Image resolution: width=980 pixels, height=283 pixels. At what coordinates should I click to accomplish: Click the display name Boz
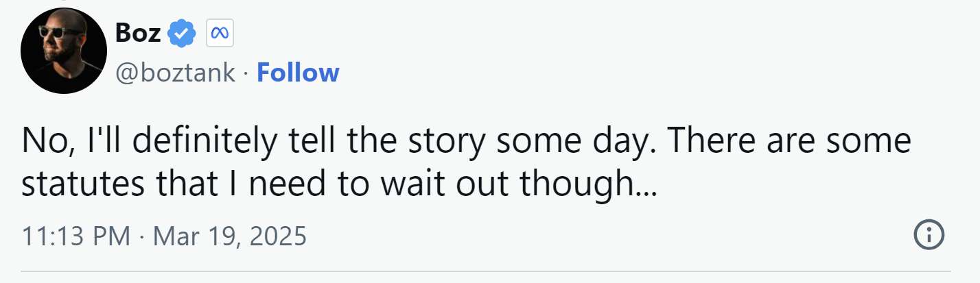(138, 33)
